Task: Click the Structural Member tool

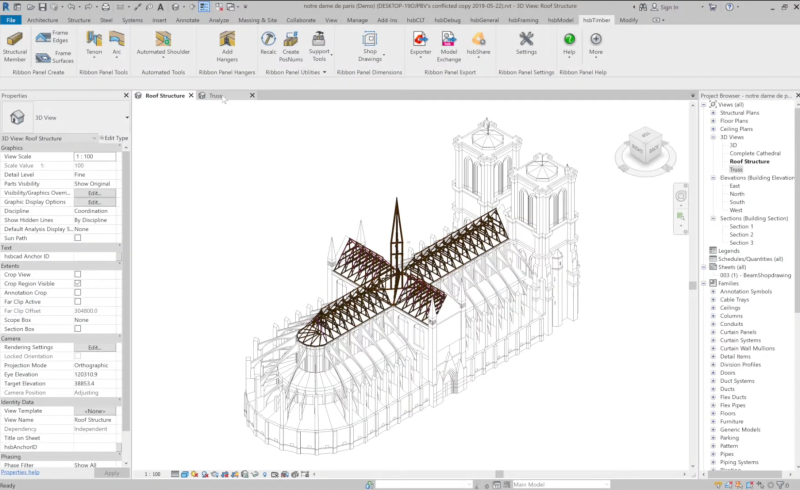Action: 15,47
